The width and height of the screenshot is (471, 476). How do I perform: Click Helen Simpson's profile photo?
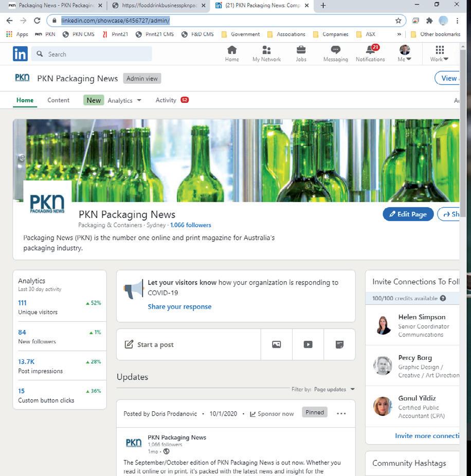pyautogui.click(x=383, y=325)
